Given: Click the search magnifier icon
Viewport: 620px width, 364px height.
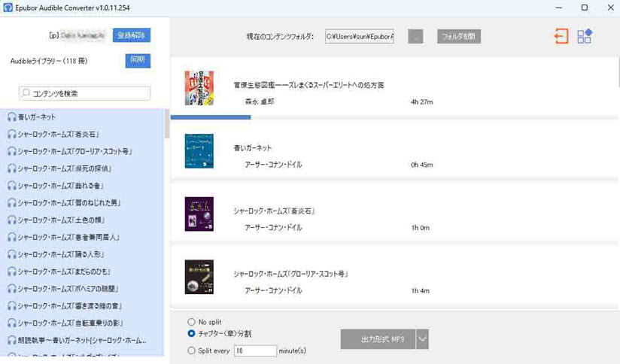Looking at the screenshot, I should [27, 93].
